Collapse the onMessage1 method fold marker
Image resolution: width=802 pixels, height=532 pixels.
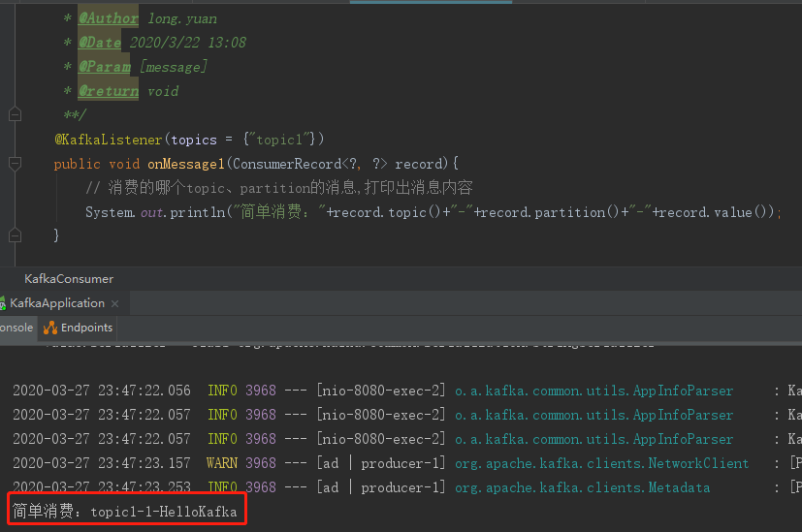(15, 164)
